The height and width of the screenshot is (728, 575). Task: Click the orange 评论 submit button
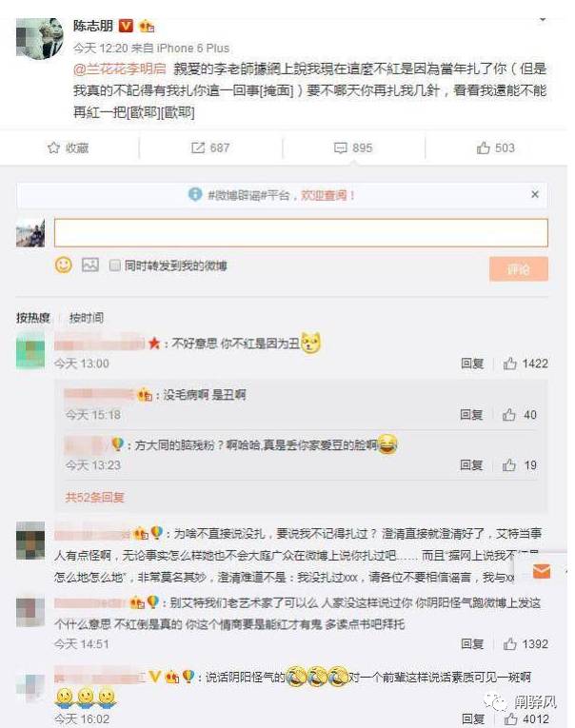tap(518, 269)
